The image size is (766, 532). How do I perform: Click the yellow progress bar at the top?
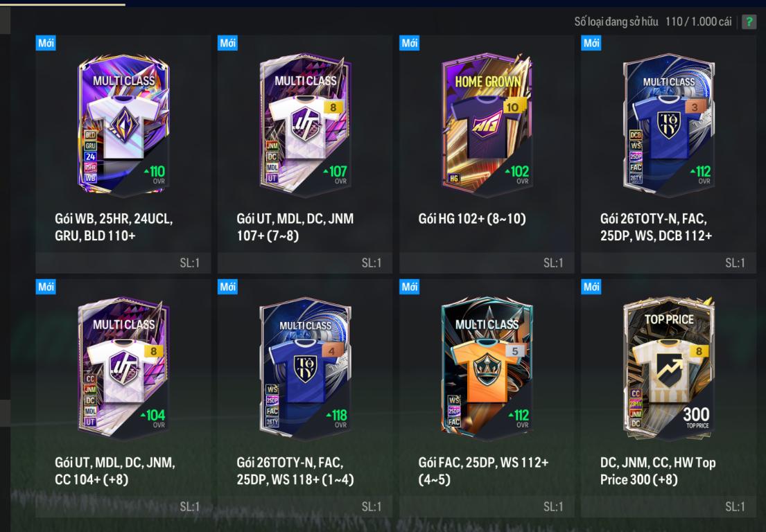[x=62, y=4]
